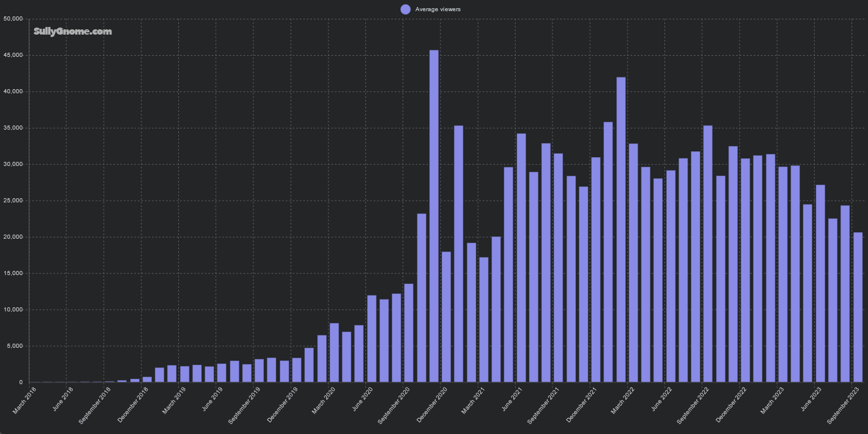Click the 'June 2020' x-axis label

tap(363, 398)
